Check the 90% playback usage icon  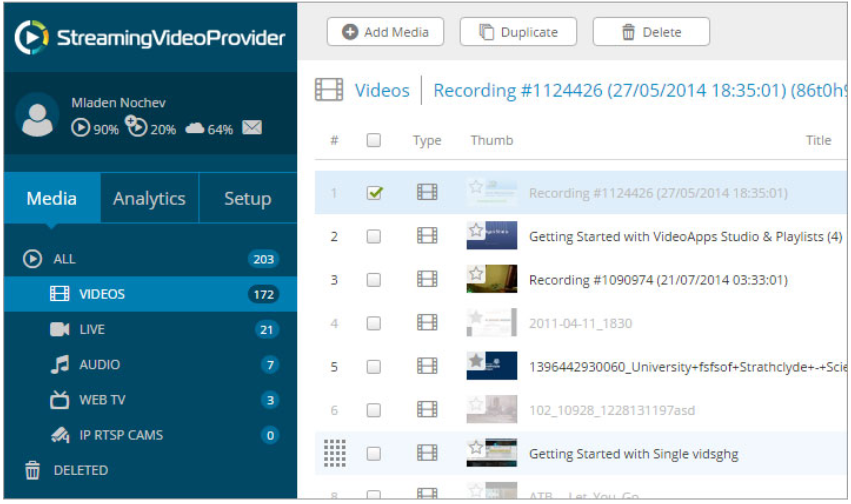(x=80, y=127)
